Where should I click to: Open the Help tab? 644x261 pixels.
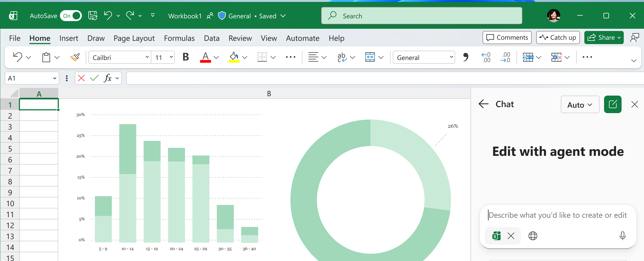(x=336, y=38)
